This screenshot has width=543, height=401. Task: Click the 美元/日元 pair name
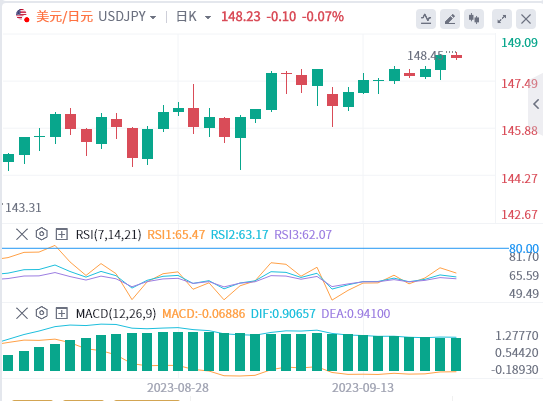pos(64,17)
